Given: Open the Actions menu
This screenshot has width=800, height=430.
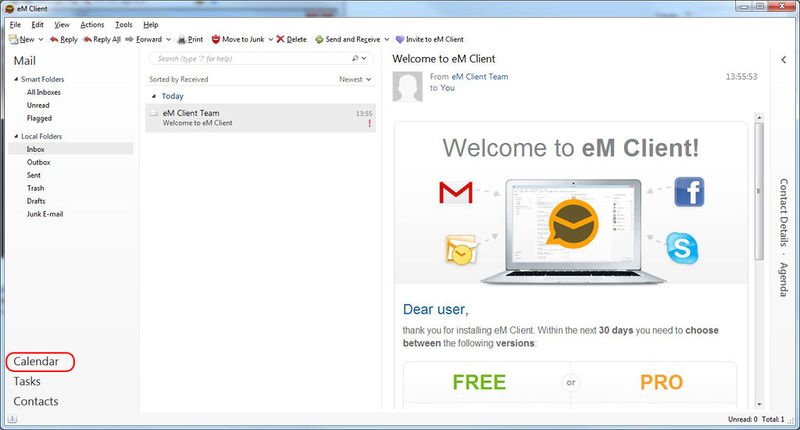Looking at the screenshot, I should (x=92, y=24).
